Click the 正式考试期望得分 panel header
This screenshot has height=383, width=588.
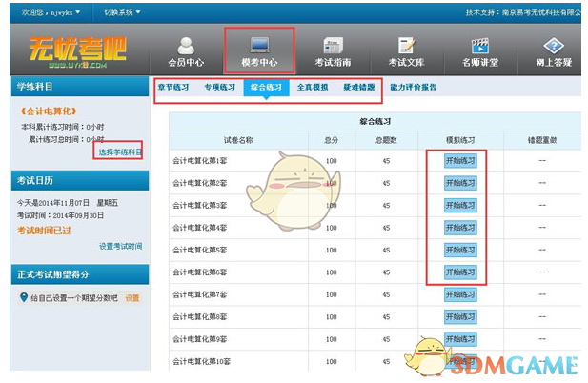pyautogui.click(x=80, y=274)
